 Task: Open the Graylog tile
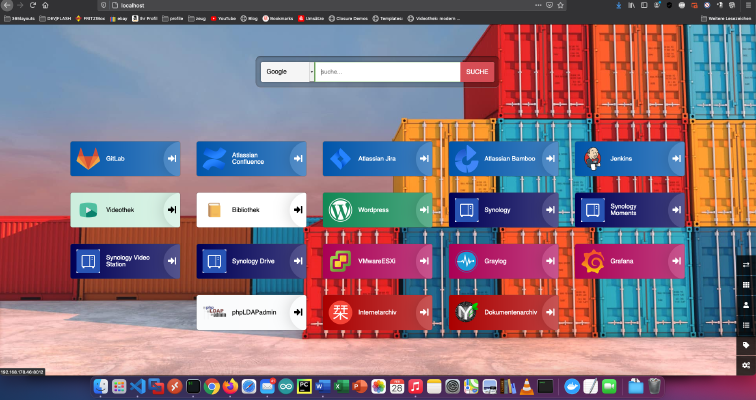[503, 261]
